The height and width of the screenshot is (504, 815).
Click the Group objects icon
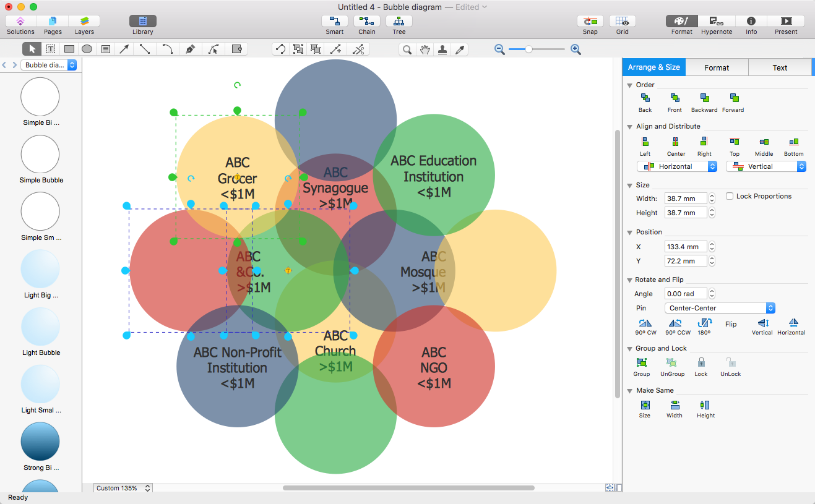pyautogui.click(x=641, y=363)
